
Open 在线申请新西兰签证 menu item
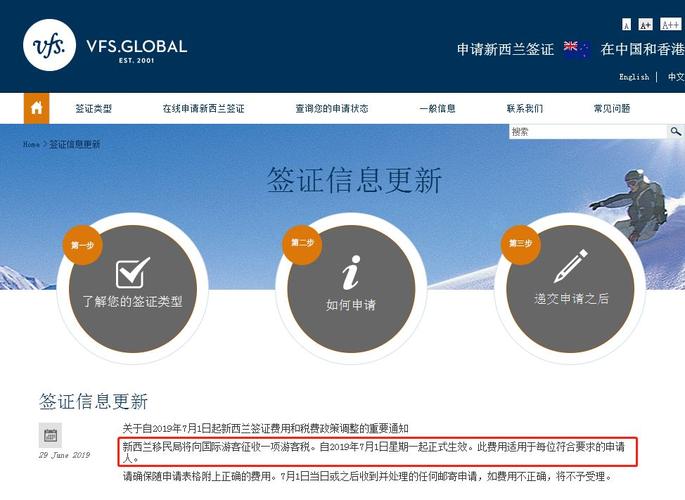(204, 108)
